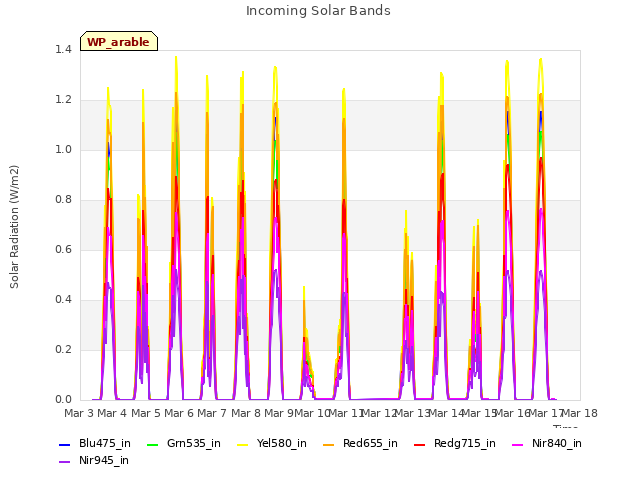This screenshot has width=640, height=480.
Task: Toggle the Blu475_in legend entry
Action: (95, 444)
